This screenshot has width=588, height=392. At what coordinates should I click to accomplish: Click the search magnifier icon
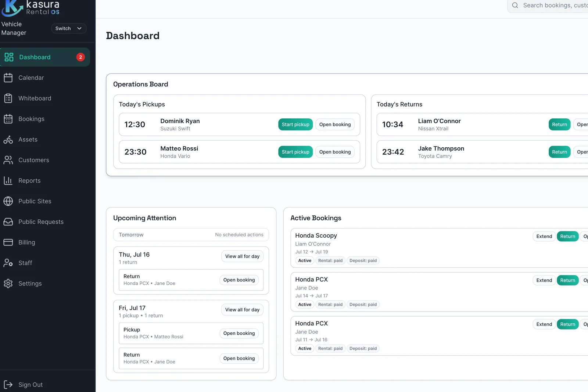point(515,5)
